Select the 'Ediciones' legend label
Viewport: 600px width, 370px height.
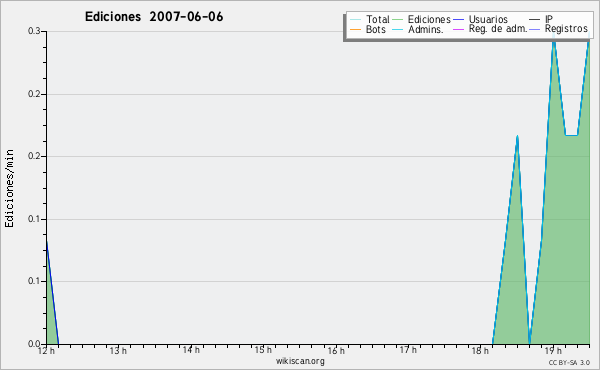pos(429,19)
